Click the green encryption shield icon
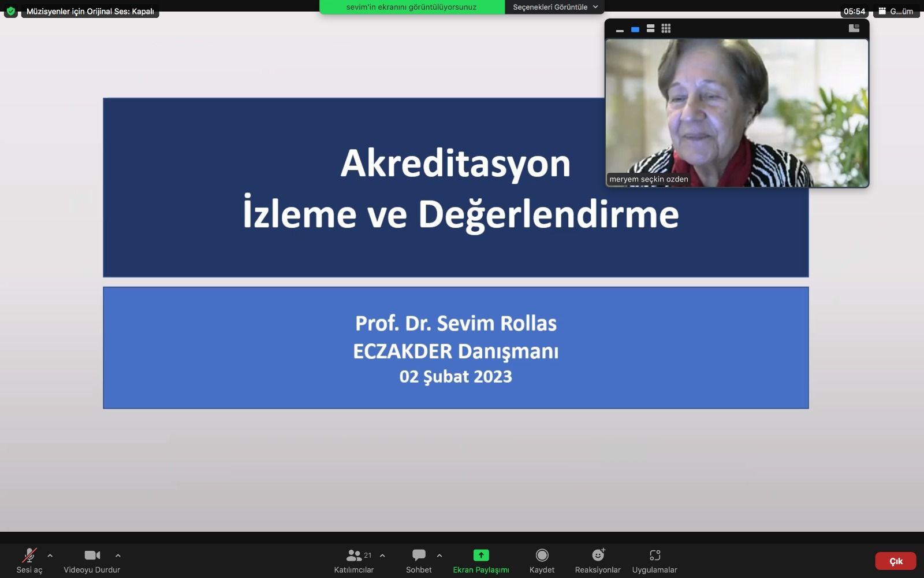The image size is (924, 578). [x=10, y=11]
